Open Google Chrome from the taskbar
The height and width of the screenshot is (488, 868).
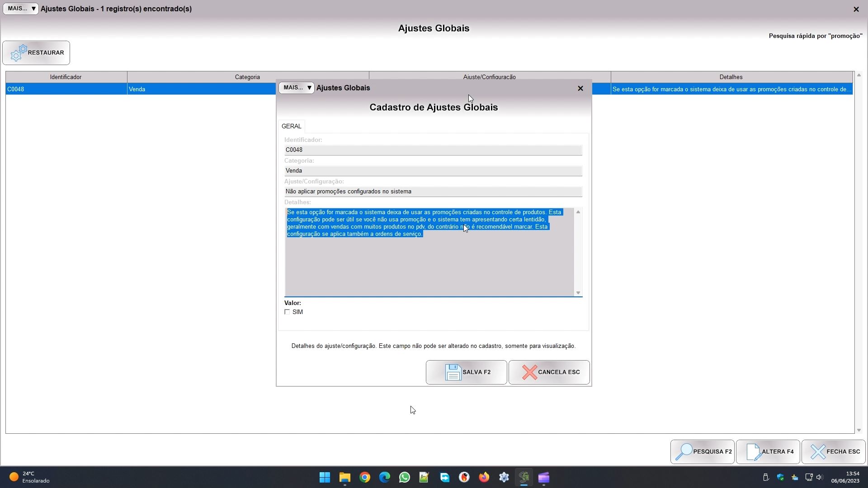click(x=365, y=477)
